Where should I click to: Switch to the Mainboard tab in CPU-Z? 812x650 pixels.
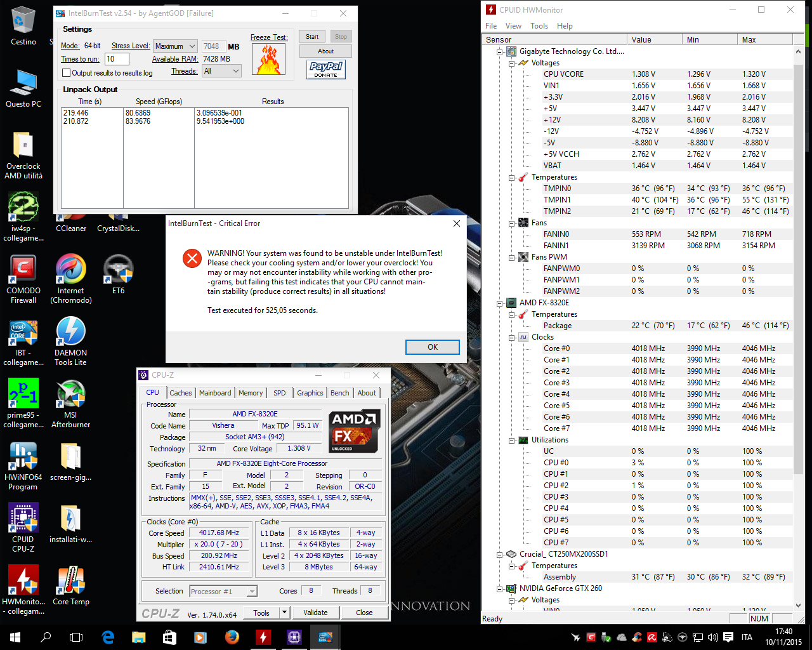[x=215, y=393]
